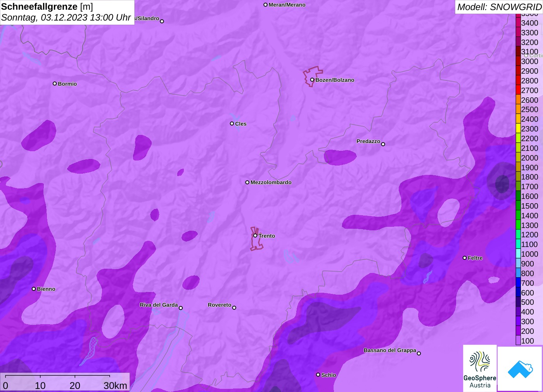The width and height of the screenshot is (543, 392).
Task: Click the 800 value in legend
Action: (527, 273)
